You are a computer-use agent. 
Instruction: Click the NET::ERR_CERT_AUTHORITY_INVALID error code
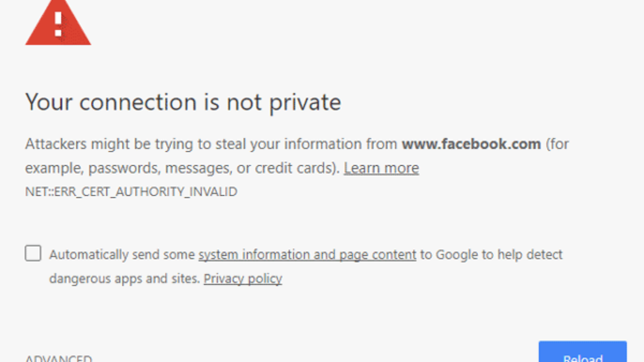coord(131,192)
